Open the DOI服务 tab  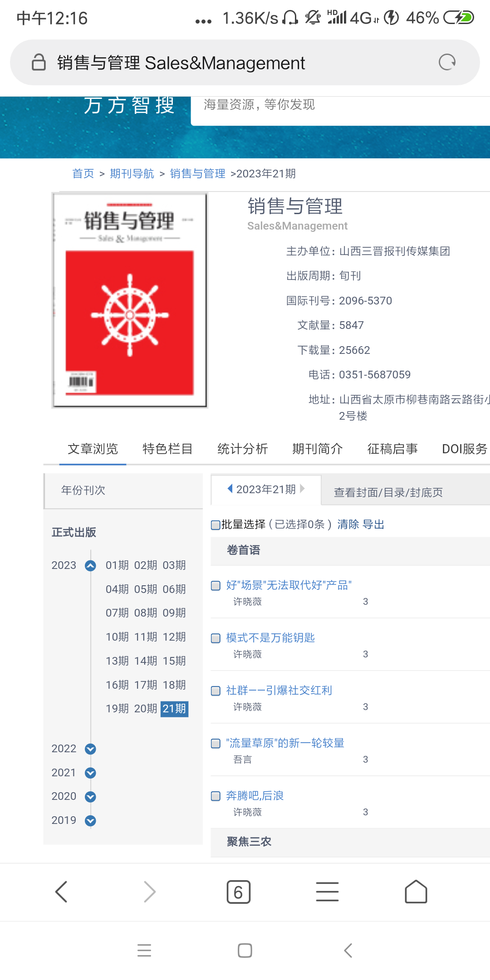click(x=465, y=449)
